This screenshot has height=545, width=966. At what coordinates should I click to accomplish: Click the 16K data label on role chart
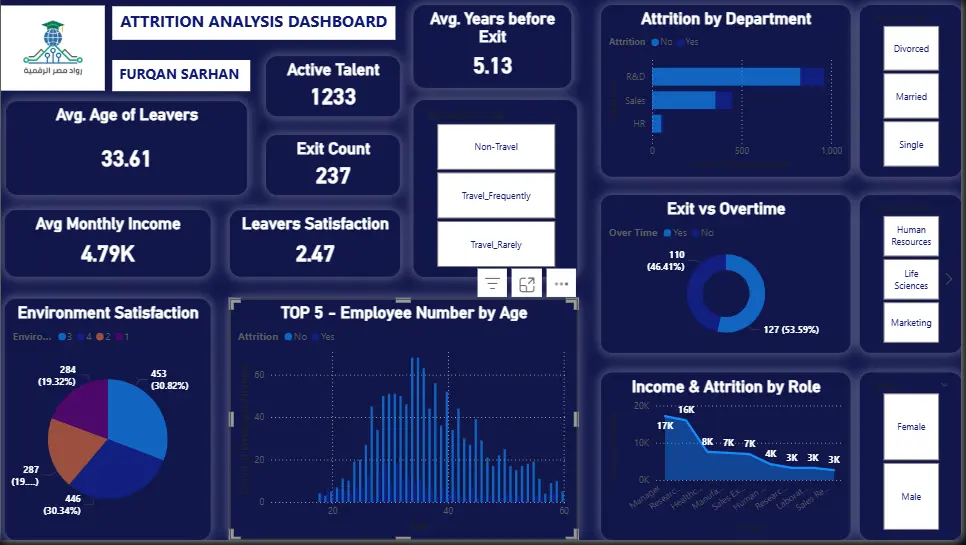(686, 410)
